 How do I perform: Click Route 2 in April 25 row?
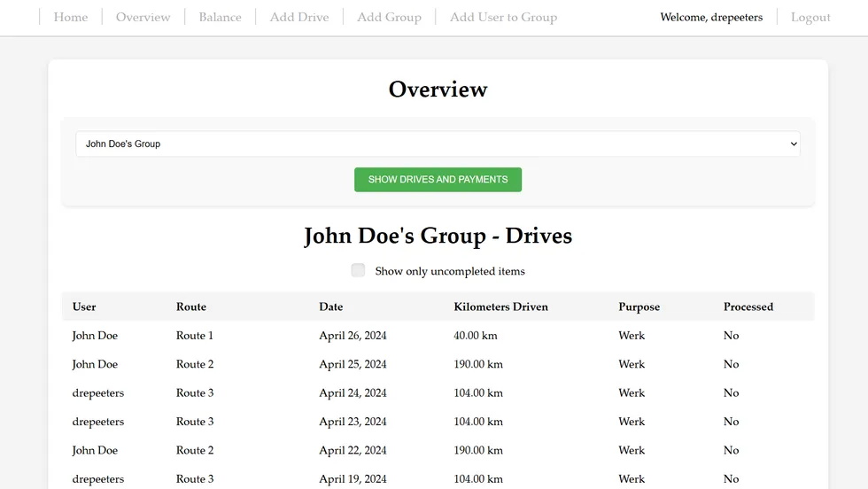coord(195,364)
